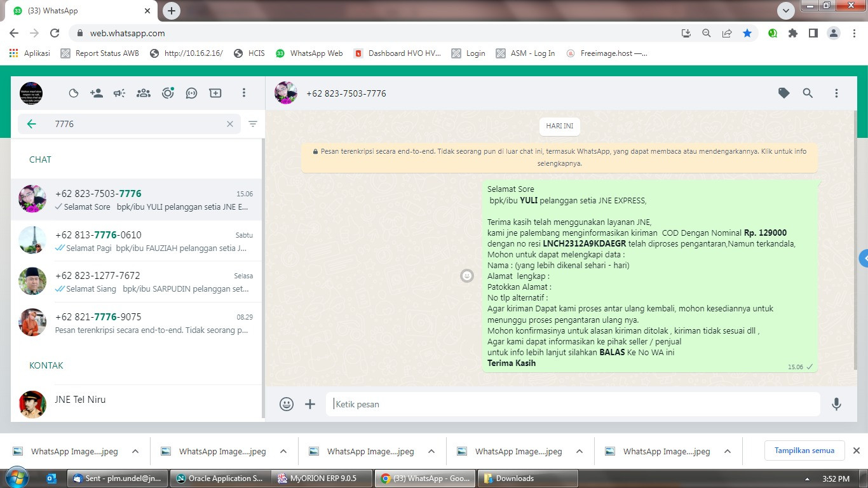Show hidden system tray icons arrow
868x488 pixels.
807,479
